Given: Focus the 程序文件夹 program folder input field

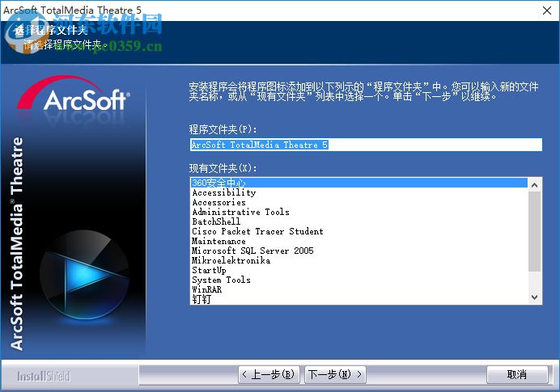Looking at the screenshot, I should tap(366, 145).
